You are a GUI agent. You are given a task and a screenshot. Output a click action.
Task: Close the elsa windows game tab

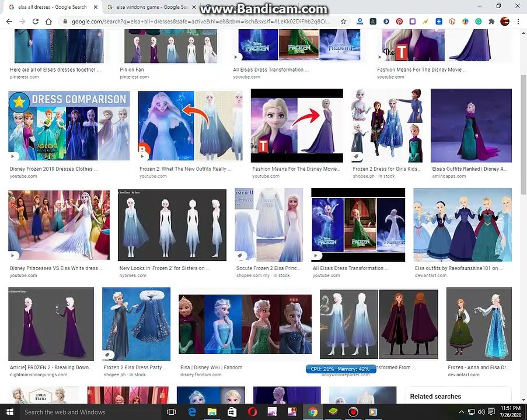pos(194,7)
